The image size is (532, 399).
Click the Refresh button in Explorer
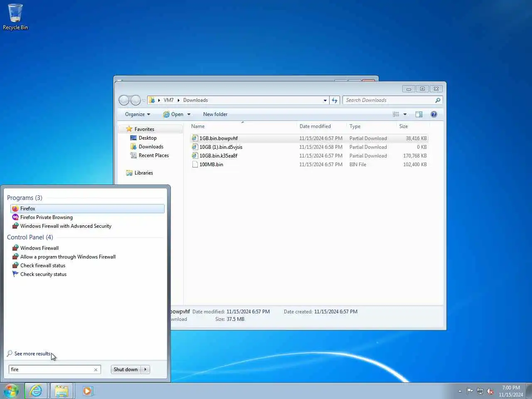(x=335, y=100)
